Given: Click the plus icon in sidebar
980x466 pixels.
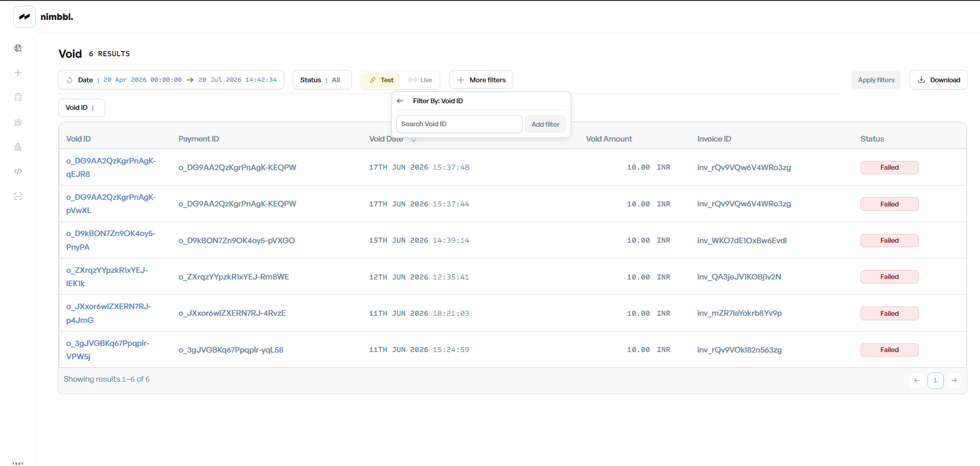Looking at the screenshot, I should click(18, 73).
